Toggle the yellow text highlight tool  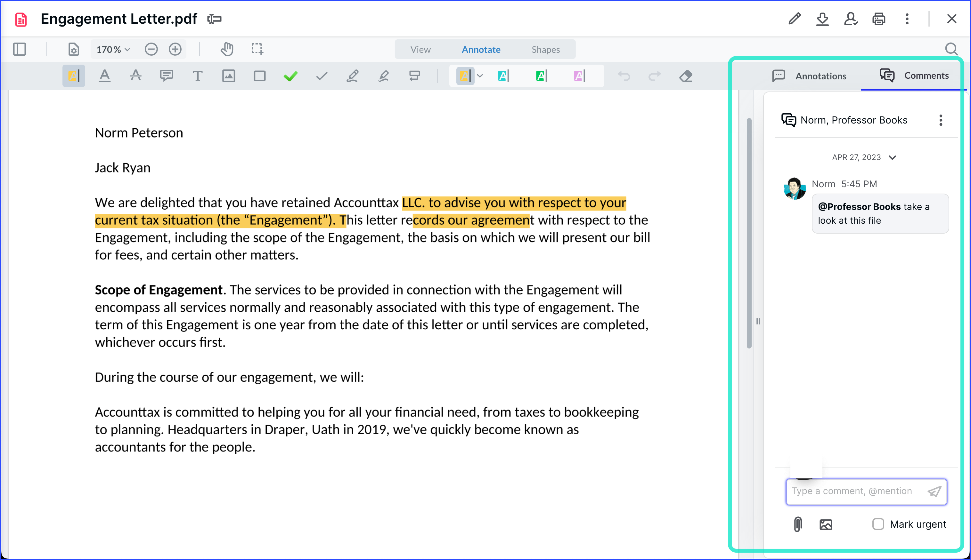point(74,76)
